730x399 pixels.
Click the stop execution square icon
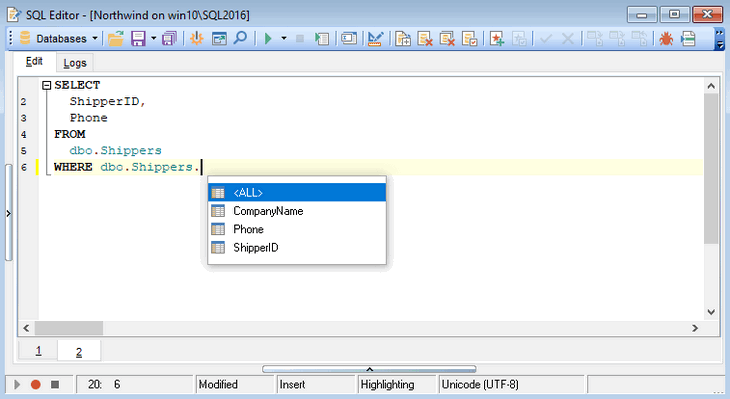[300, 39]
